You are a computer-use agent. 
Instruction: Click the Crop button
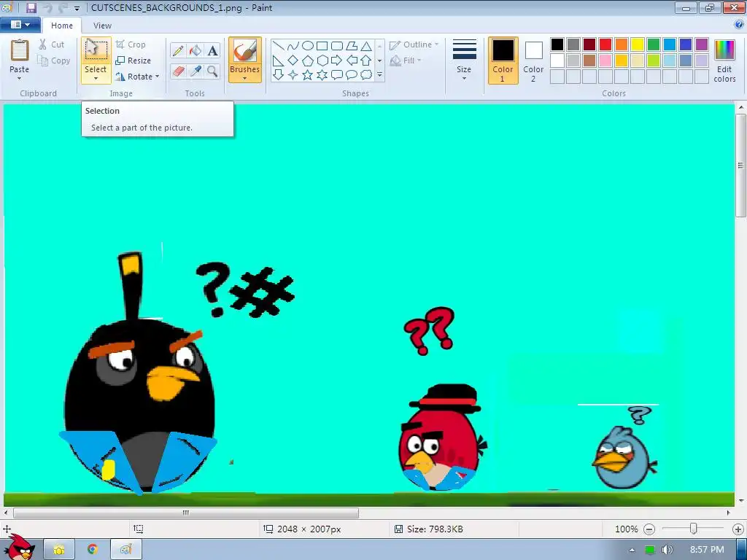click(x=131, y=44)
